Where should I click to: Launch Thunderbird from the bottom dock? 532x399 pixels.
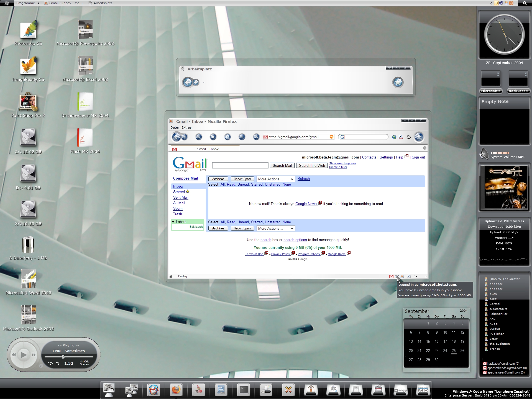coord(154,390)
